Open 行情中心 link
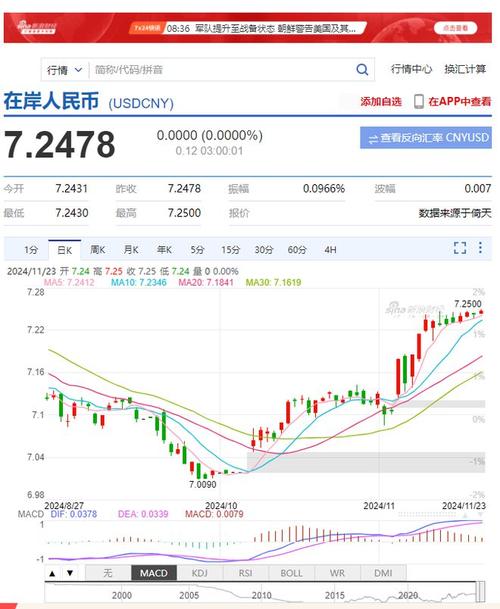This screenshot has width=500, height=609. tap(411, 69)
